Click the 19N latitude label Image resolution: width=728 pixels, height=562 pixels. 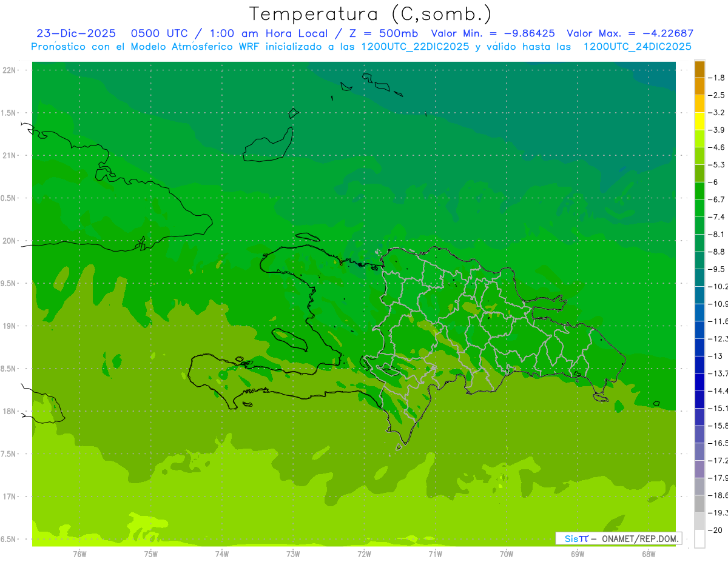click(9, 326)
